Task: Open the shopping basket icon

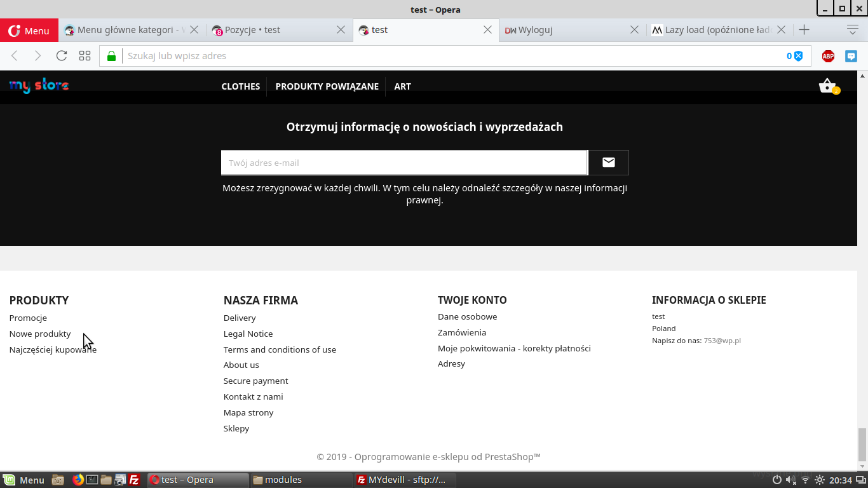Action: tap(829, 86)
